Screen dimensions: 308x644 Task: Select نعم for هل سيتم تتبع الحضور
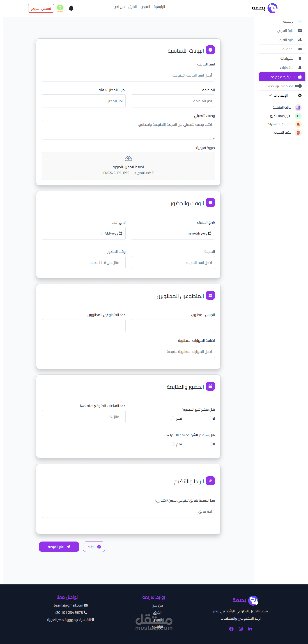[173, 418]
